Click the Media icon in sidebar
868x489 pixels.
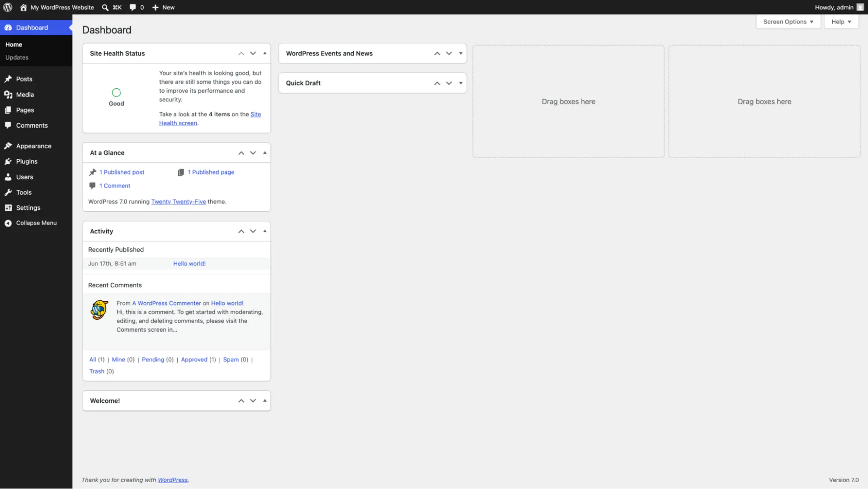coord(8,95)
